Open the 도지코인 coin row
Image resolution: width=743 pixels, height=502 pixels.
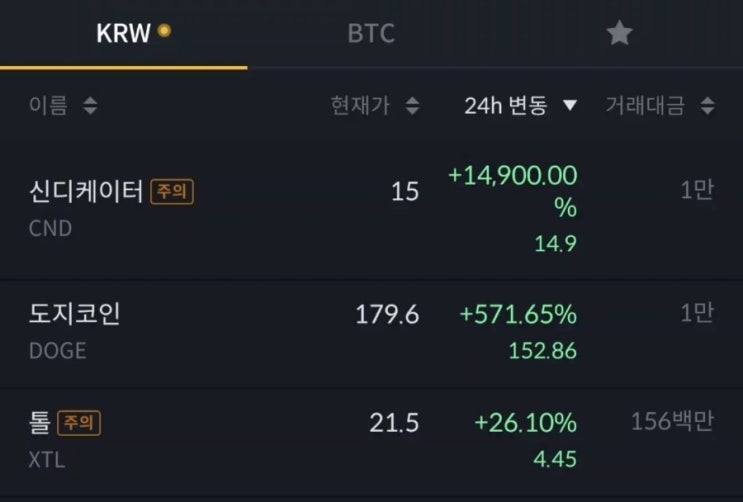pos(76,314)
